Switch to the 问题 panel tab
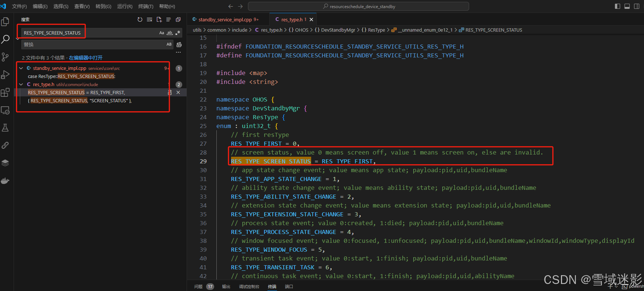This screenshot has height=291, width=644. coord(198,286)
